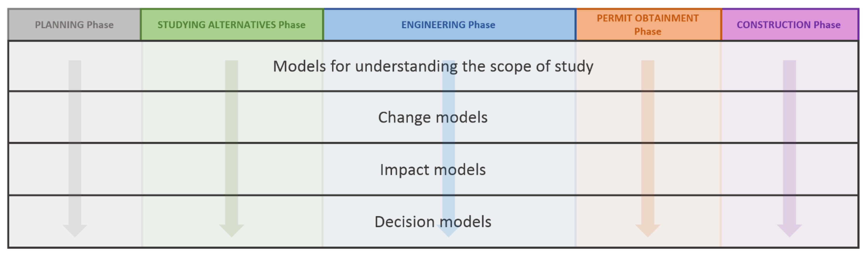Click the purple Construction phase down arrow

click(789, 141)
